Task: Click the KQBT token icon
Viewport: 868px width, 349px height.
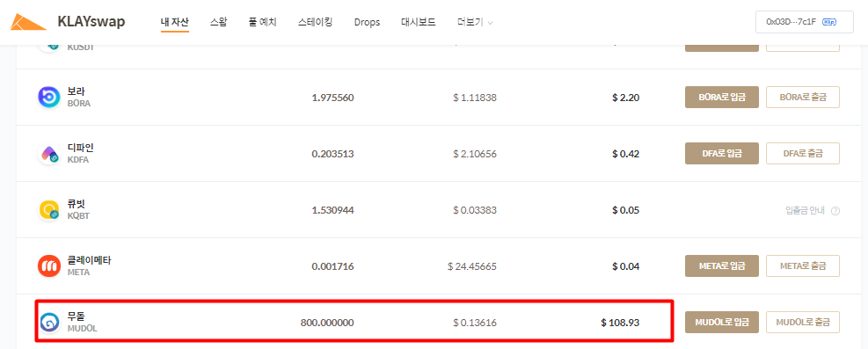Action: 48,210
